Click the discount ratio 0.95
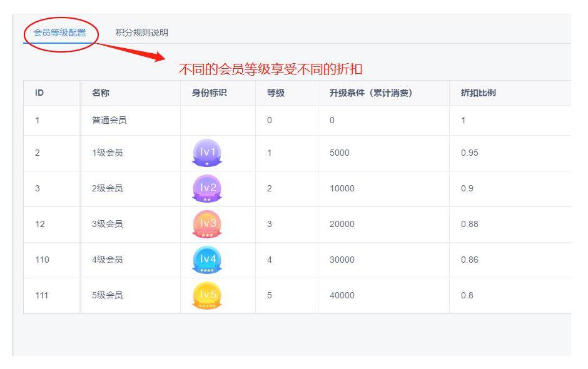The height and width of the screenshot is (369, 588). tap(470, 153)
